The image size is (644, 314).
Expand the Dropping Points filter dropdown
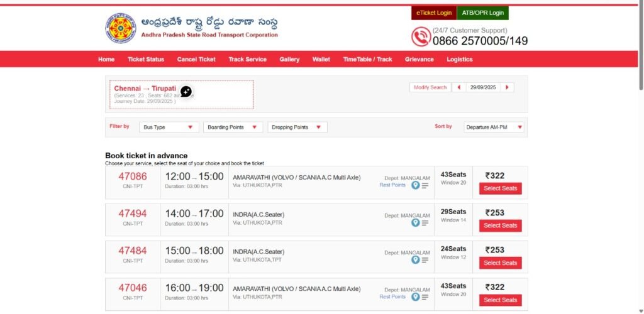(297, 127)
